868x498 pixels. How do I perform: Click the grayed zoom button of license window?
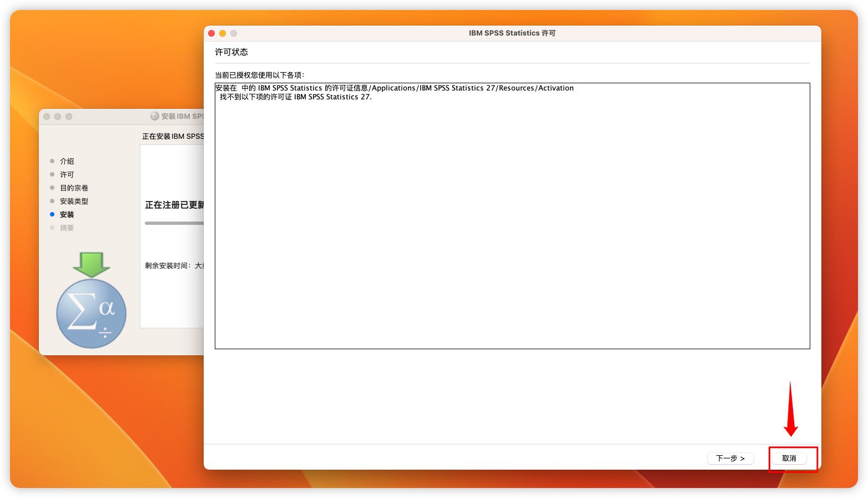[234, 33]
